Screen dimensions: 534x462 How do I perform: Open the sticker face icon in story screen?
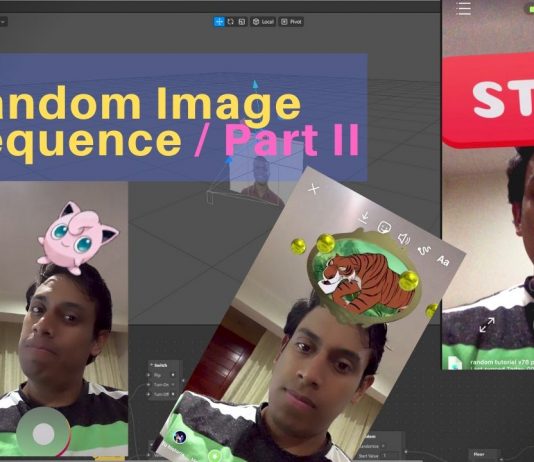[x=384, y=227]
